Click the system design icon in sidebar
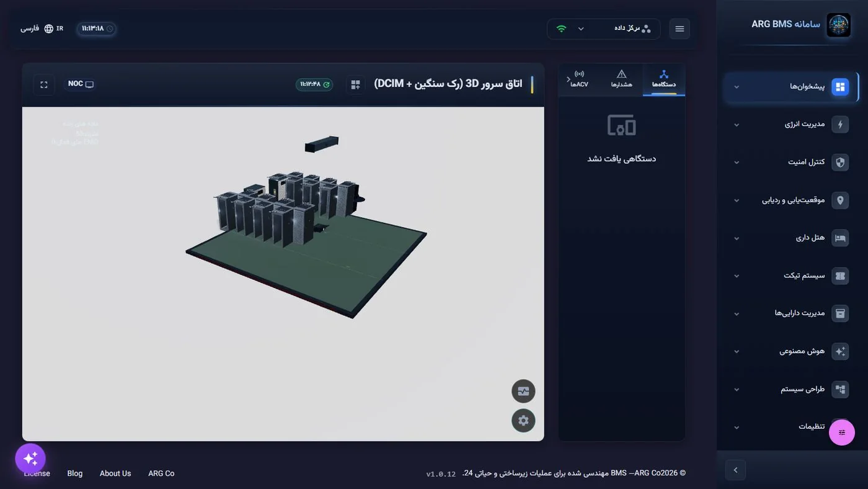 tap(840, 389)
